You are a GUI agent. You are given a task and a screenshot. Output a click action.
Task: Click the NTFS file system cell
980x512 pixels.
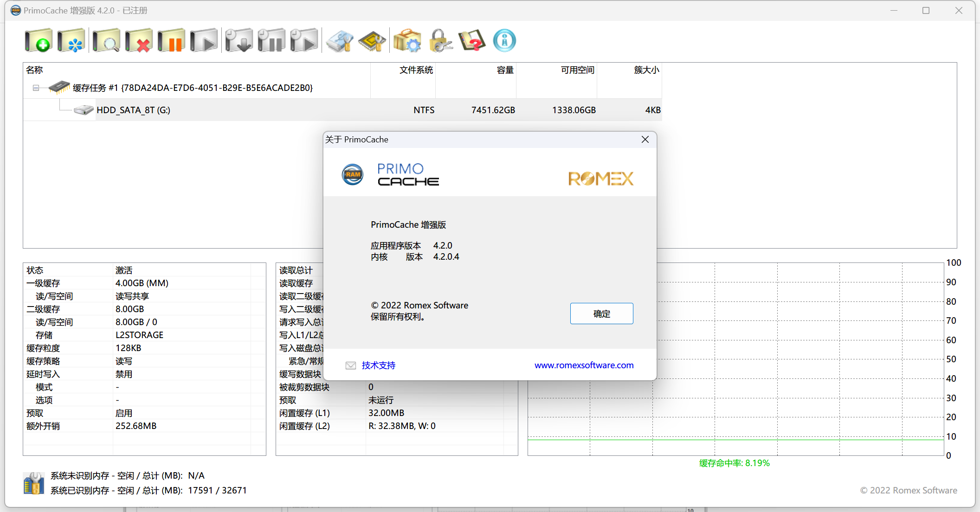[x=424, y=110]
